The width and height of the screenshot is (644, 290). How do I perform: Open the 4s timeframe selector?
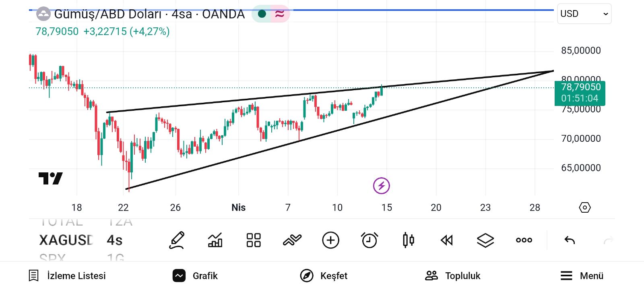pos(115,240)
